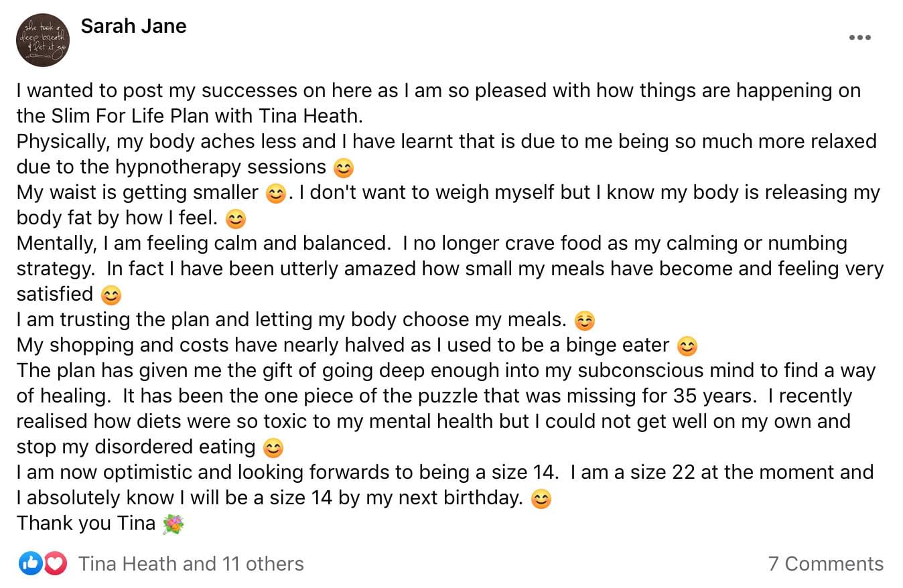This screenshot has height=588, width=903.
Task: Click smiley emoji next to "satisfied"
Action: 111,295
